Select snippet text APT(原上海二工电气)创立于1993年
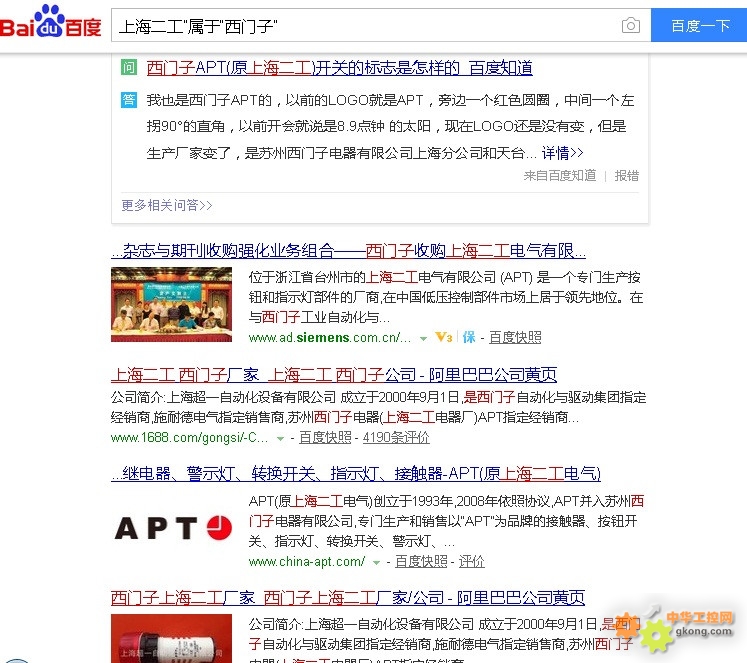Screen dimensions: 747x663 (x=352, y=501)
